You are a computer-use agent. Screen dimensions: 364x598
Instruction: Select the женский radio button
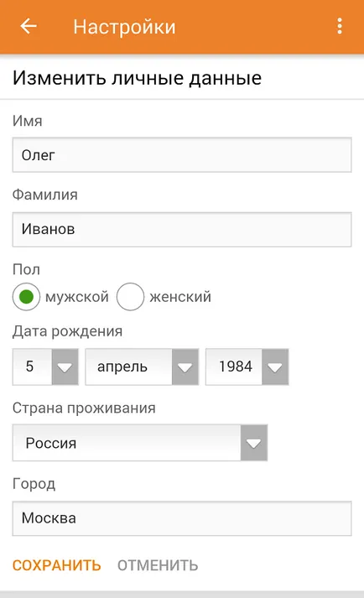pos(130,297)
